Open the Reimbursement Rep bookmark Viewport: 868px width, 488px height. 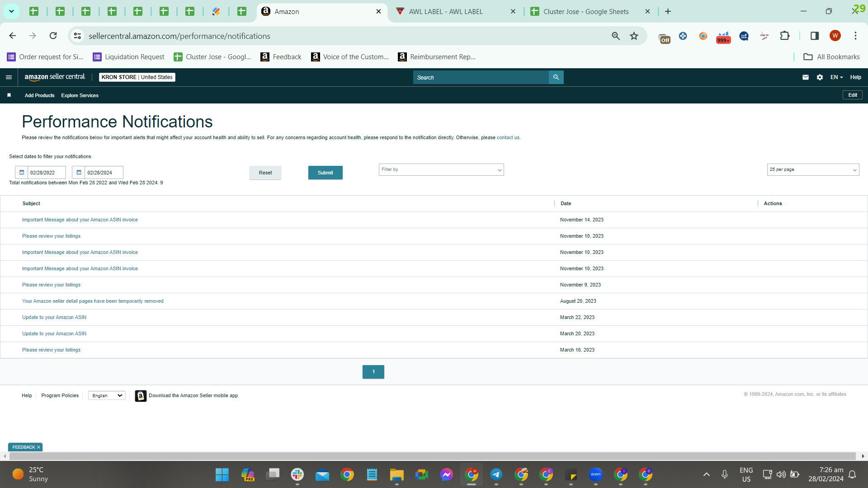coord(437,57)
